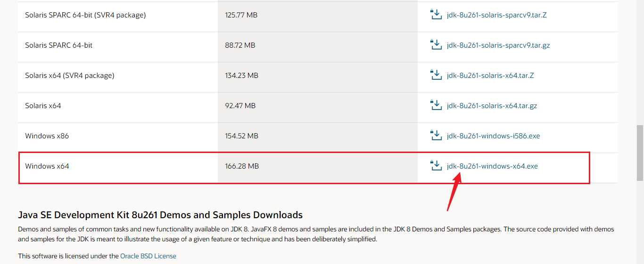The height and width of the screenshot is (264, 644).
Task: Select the Windows x64 row label
Action: point(47,166)
